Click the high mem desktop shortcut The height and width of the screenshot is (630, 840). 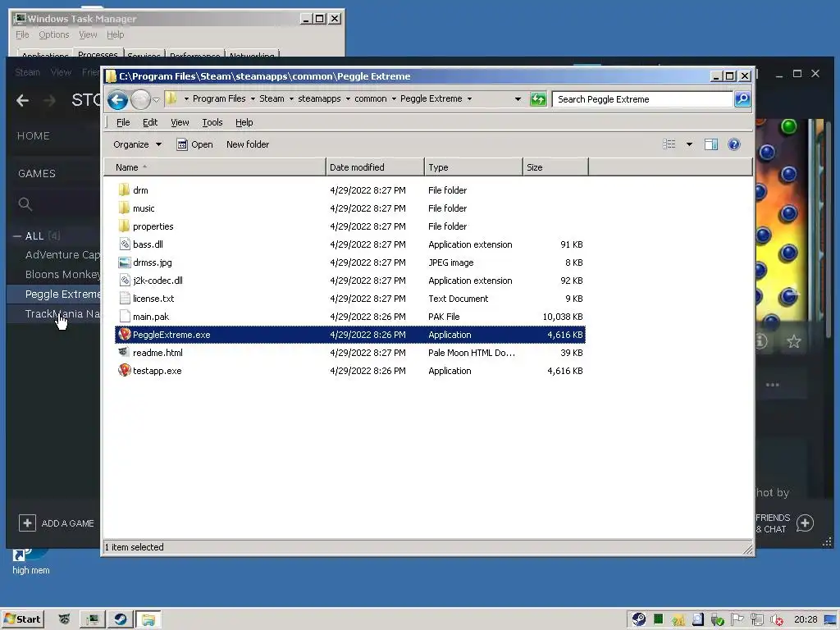tap(30, 560)
